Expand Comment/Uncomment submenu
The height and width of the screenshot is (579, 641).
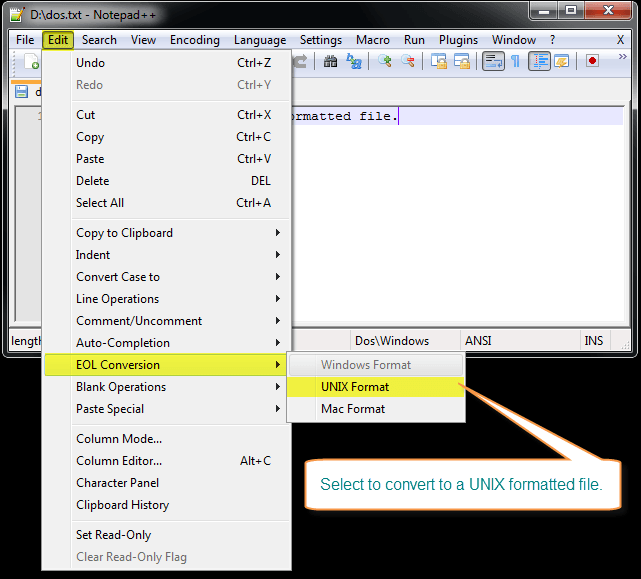tap(168, 321)
